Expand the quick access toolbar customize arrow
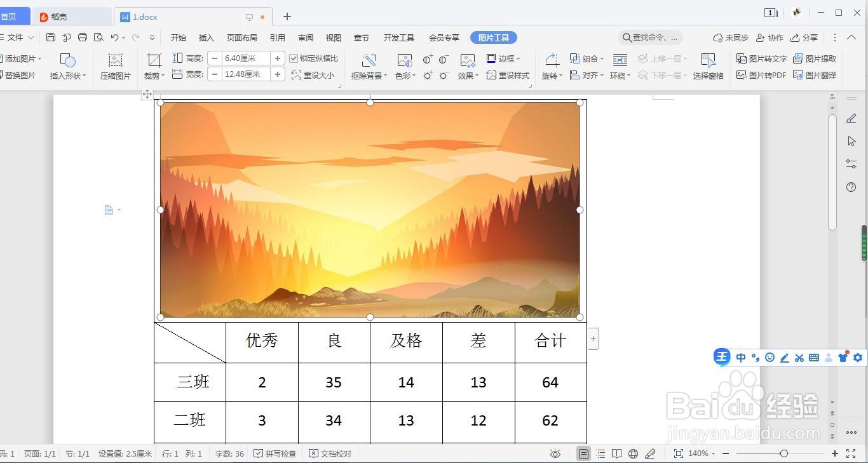The image size is (868, 463). (x=153, y=37)
